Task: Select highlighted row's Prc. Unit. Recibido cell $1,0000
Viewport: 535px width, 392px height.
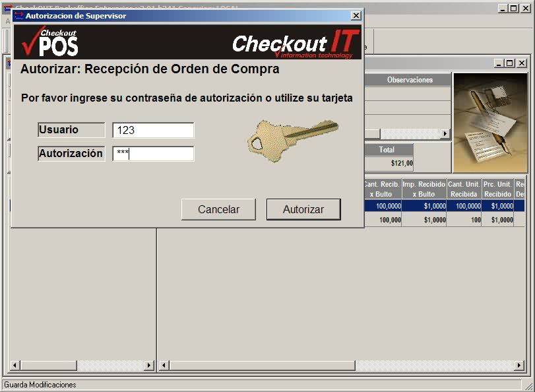Action: tap(497, 206)
